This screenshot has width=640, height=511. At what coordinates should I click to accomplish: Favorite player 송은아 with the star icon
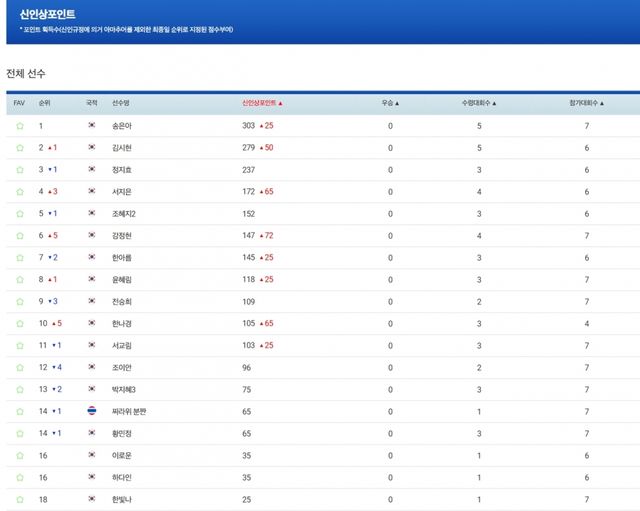[x=19, y=126]
